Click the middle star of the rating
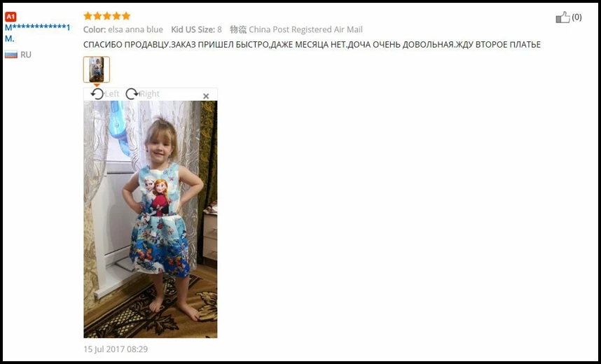Screen dimensions: 601x364 click(x=107, y=15)
